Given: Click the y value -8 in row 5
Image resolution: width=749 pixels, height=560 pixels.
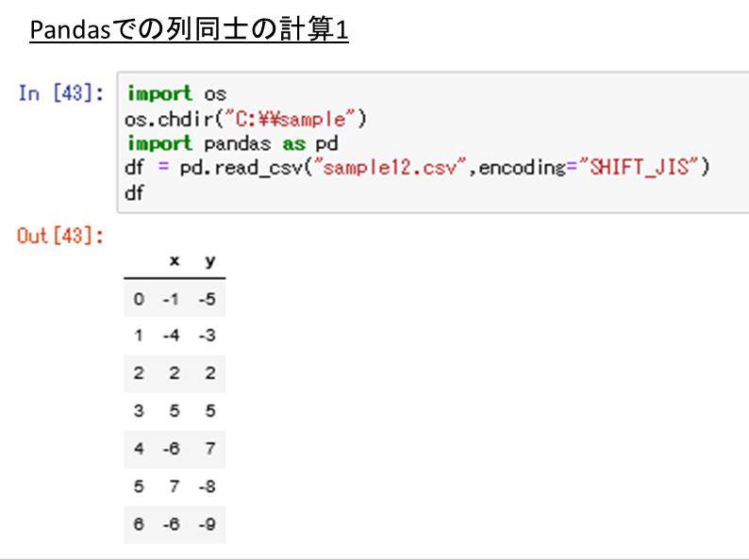Looking at the screenshot, I should tap(208, 486).
